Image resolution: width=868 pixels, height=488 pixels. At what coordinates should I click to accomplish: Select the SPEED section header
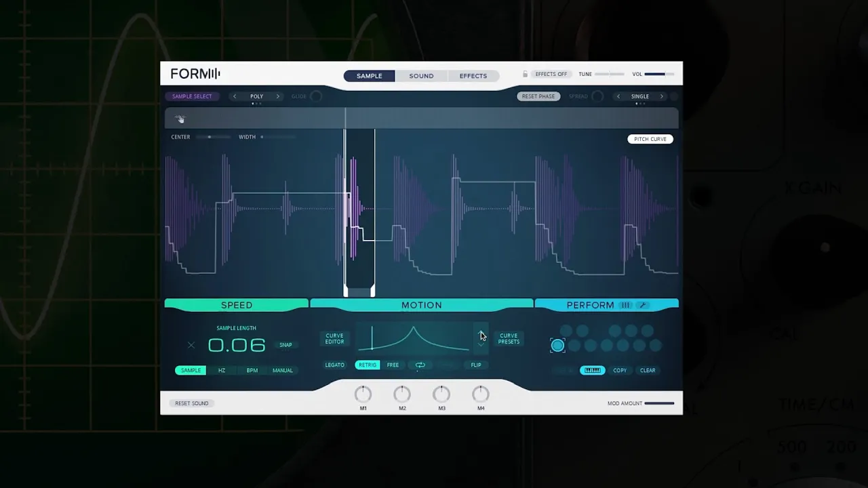(x=237, y=305)
